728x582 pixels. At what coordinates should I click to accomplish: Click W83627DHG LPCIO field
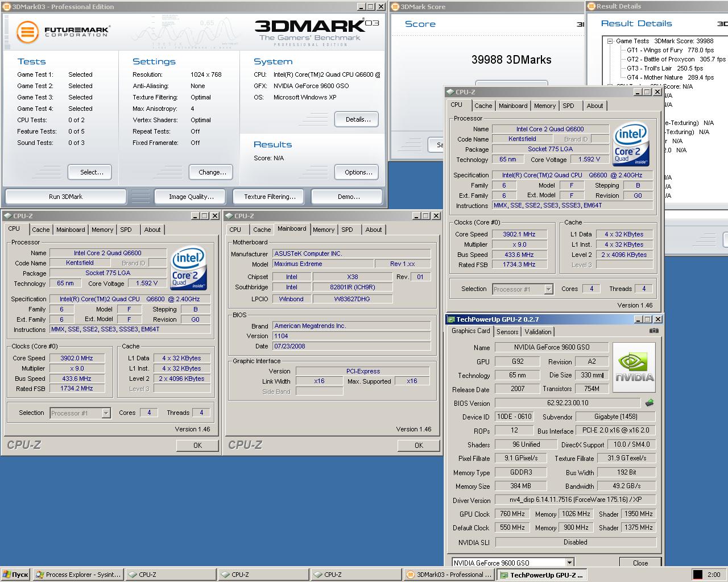351,299
